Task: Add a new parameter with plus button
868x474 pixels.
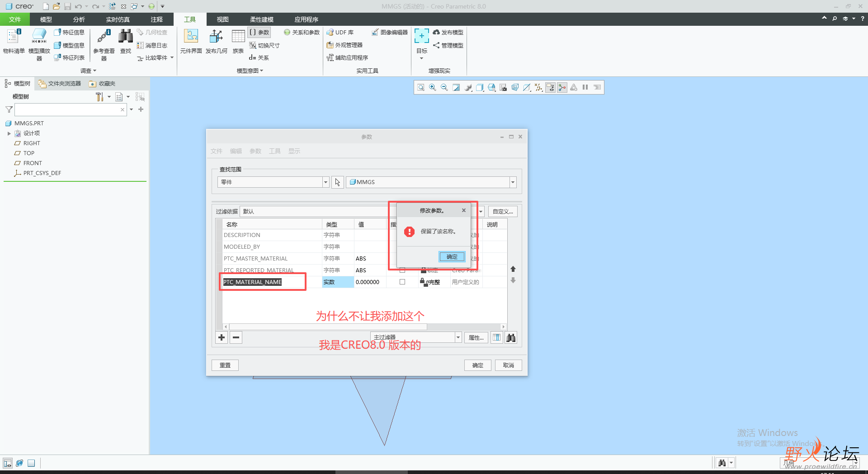Action: tap(222, 337)
